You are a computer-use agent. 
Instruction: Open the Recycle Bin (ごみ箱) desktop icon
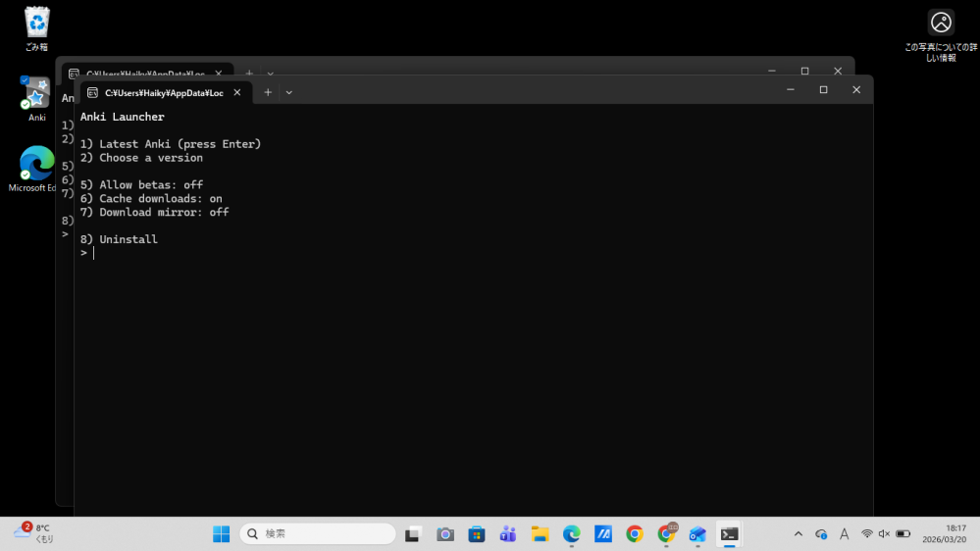(x=36, y=22)
